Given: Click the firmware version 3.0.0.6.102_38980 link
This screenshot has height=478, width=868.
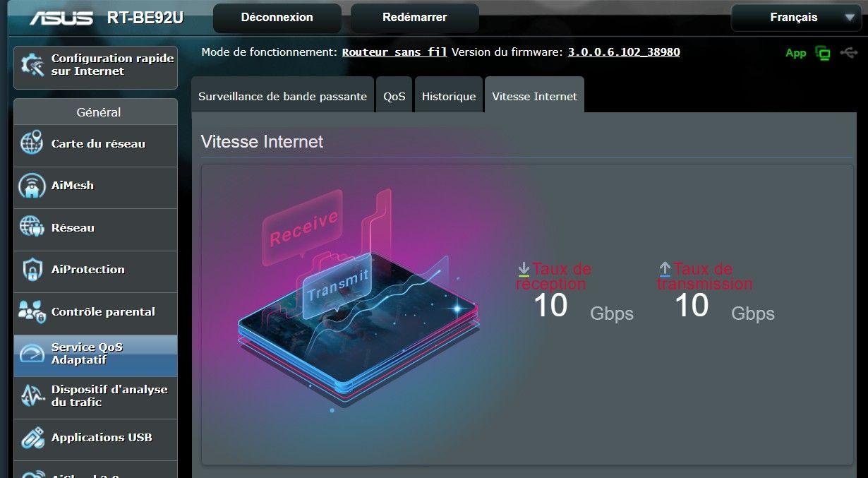Looking at the screenshot, I should pos(624,52).
